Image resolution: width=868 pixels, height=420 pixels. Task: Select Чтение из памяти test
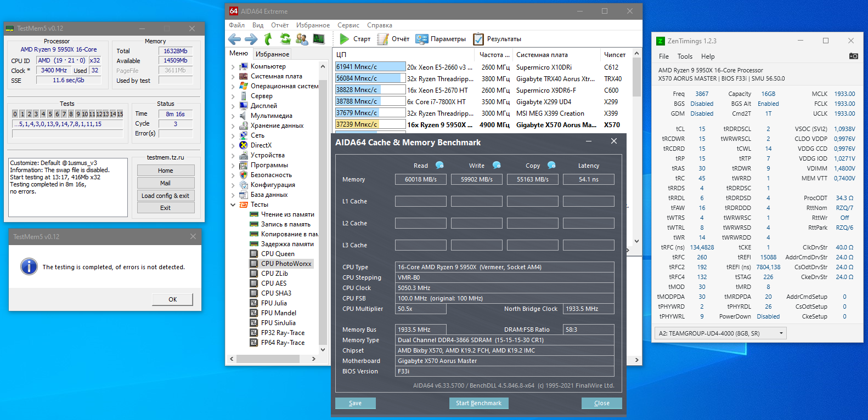[288, 214]
